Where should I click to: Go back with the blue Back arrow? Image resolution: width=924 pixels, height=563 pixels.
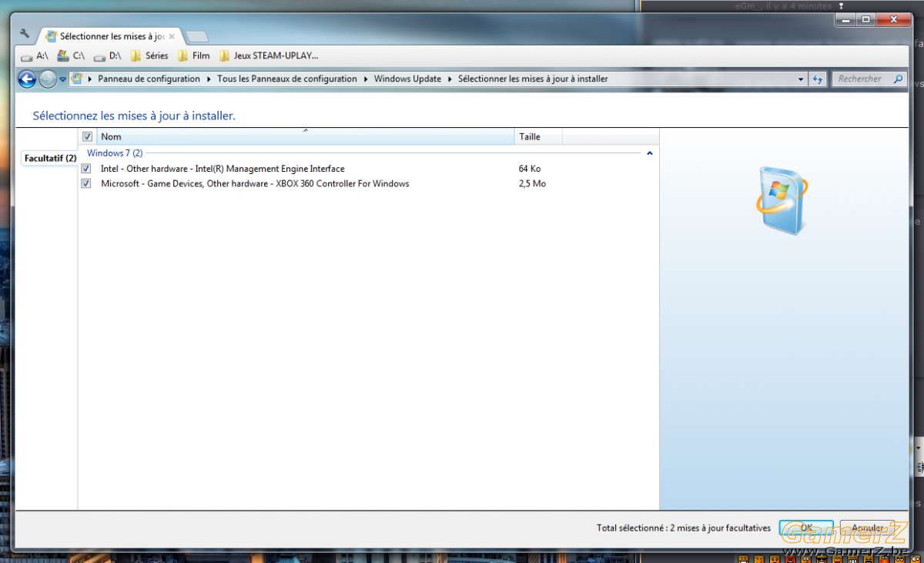[x=27, y=79]
